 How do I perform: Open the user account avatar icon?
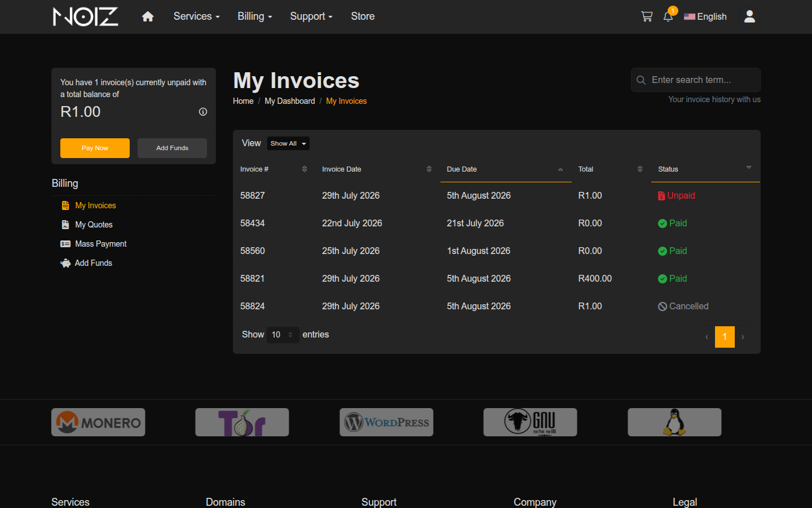[x=749, y=16]
